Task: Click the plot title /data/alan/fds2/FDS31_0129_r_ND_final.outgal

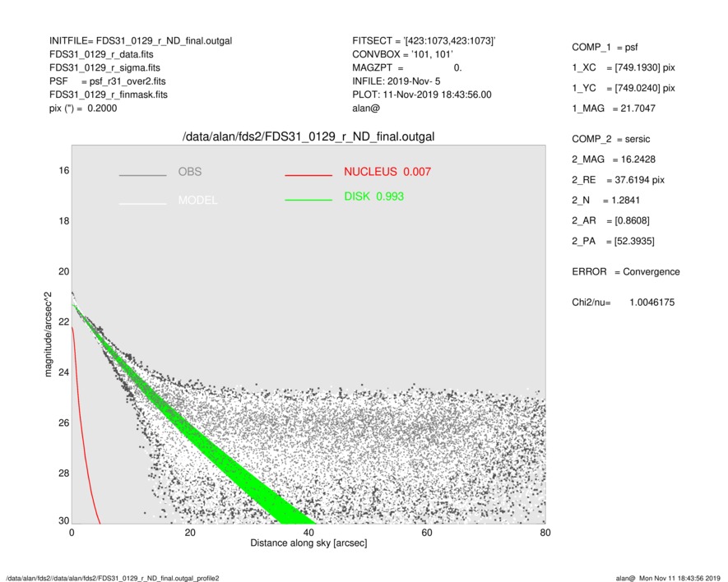Action: tap(308, 137)
